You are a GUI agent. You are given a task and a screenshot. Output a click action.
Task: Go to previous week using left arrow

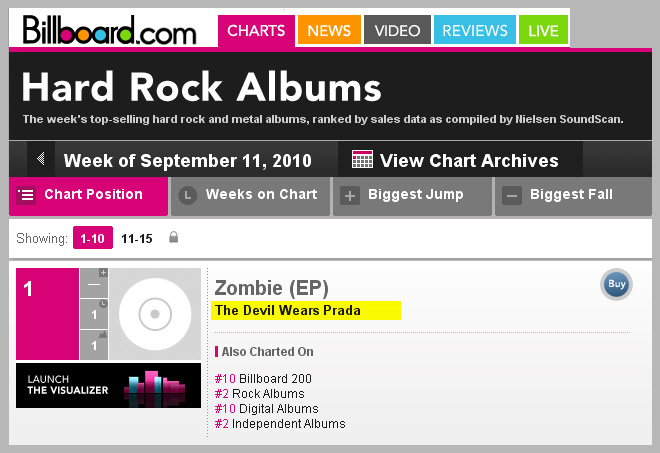tap(40, 159)
